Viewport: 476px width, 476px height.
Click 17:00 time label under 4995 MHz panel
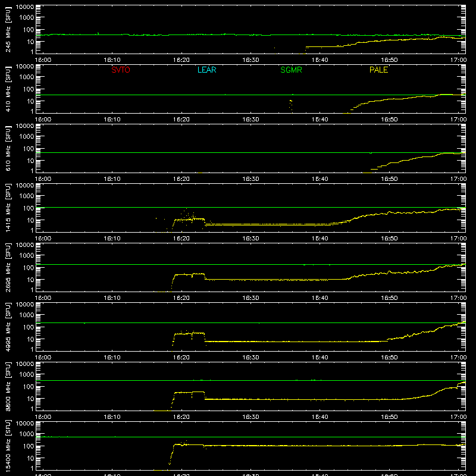pyautogui.click(x=458, y=358)
